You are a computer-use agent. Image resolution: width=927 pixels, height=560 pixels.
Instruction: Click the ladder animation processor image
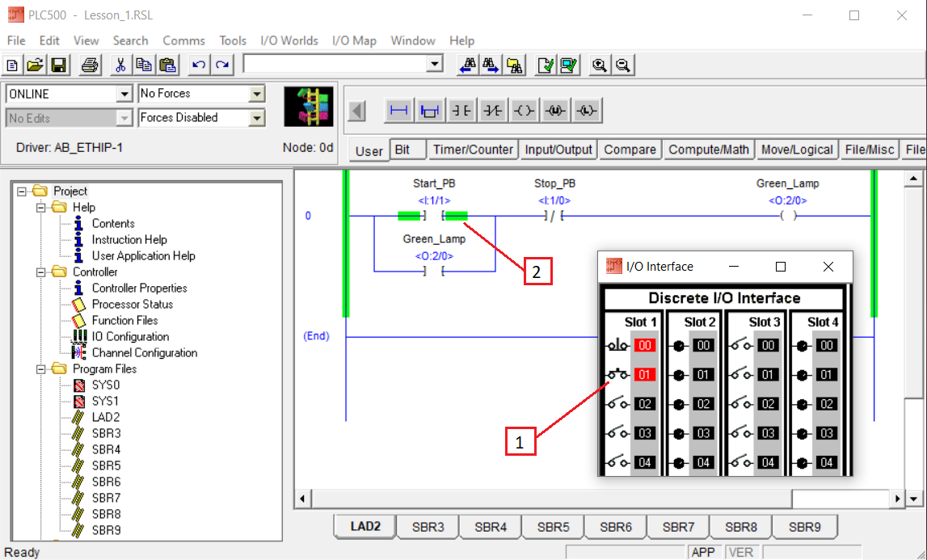[308, 107]
